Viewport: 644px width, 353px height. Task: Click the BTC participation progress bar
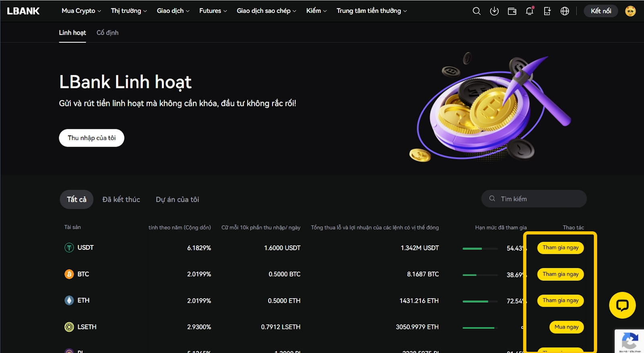(x=480, y=275)
